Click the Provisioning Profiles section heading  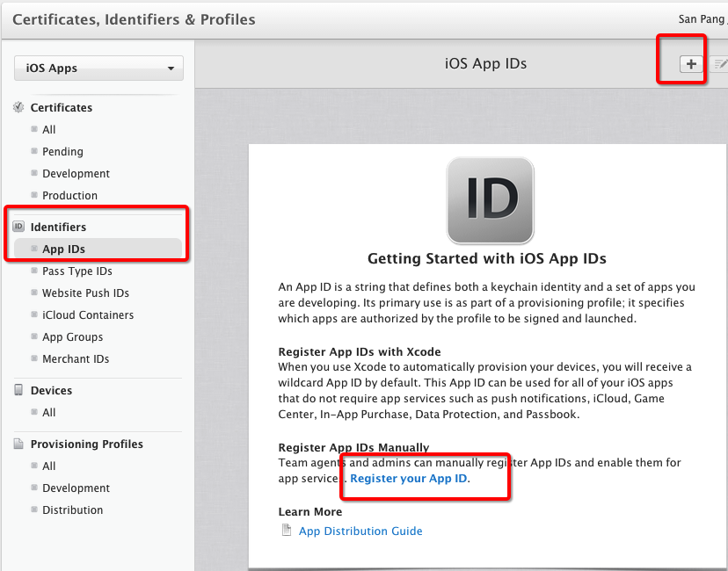(87, 444)
